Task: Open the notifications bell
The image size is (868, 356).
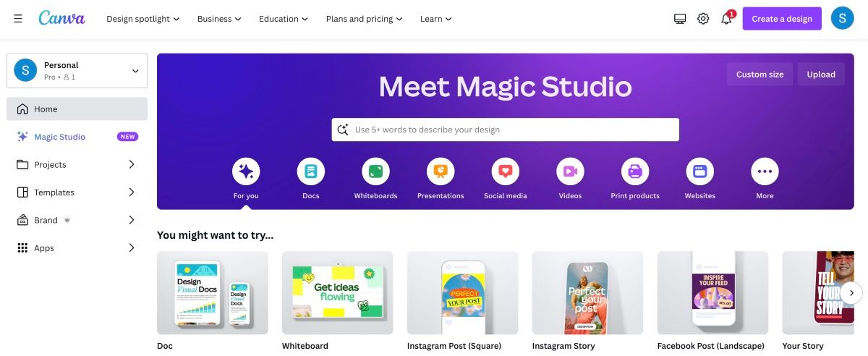Action: (727, 19)
